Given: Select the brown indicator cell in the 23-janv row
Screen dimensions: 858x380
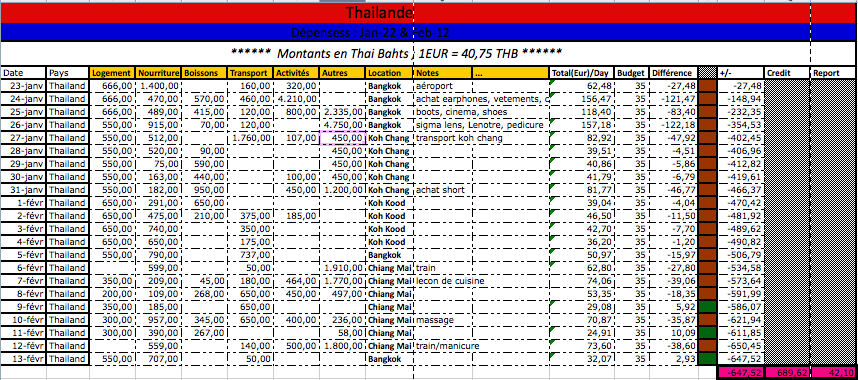Looking at the screenshot, I should 708,85.
